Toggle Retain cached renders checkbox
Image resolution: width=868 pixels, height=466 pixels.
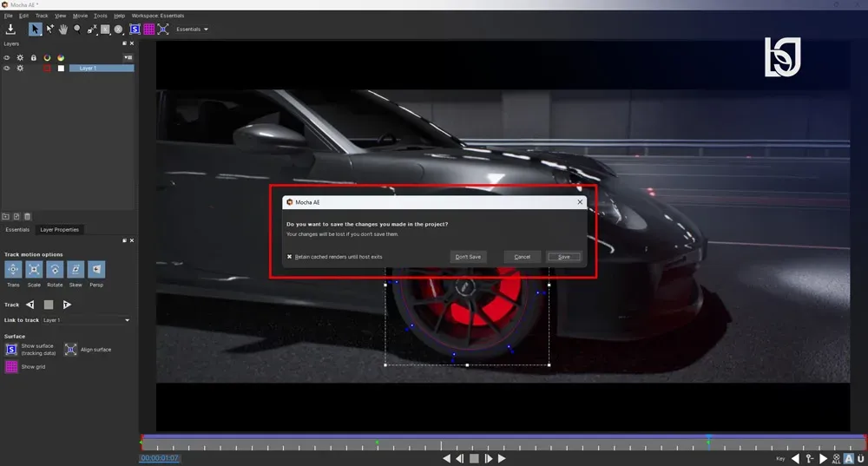290,257
